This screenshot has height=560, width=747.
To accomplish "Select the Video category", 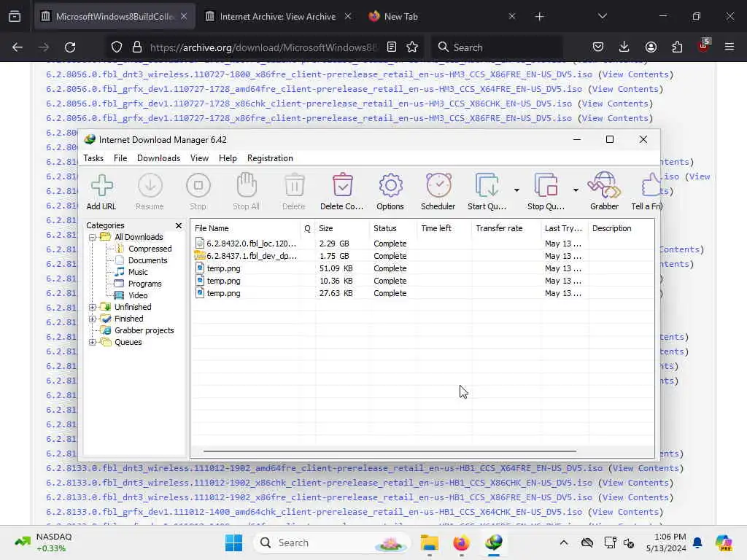I will click(138, 295).
